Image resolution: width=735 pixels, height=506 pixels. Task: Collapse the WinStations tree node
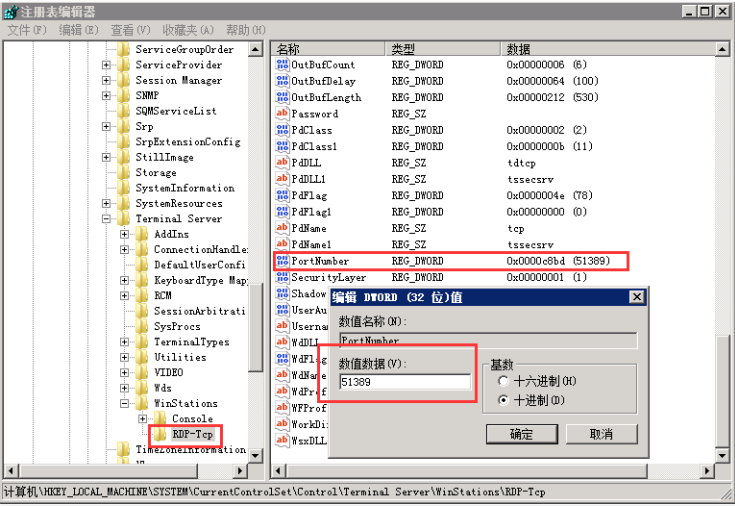pyautogui.click(x=125, y=404)
